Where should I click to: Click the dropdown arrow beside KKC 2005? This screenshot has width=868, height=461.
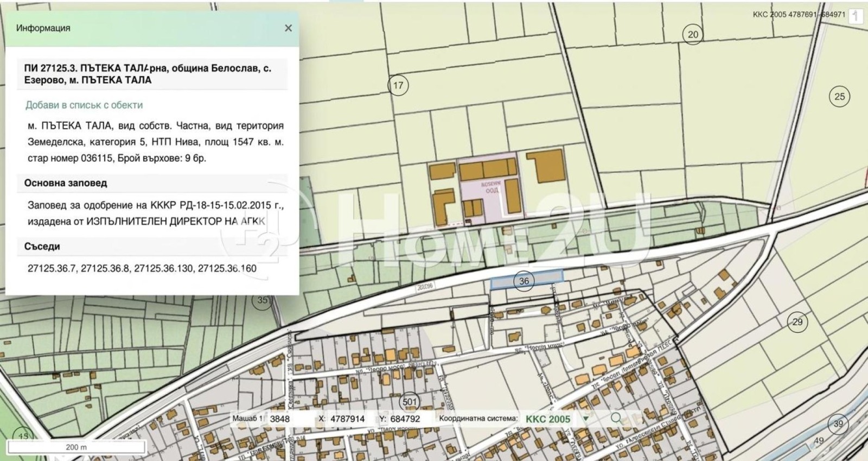point(585,419)
